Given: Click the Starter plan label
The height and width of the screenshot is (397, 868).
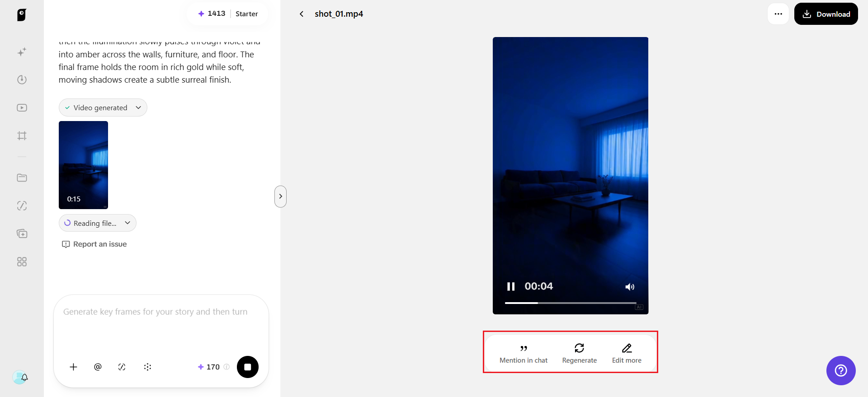Looking at the screenshot, I should click(x=247, y=14).
